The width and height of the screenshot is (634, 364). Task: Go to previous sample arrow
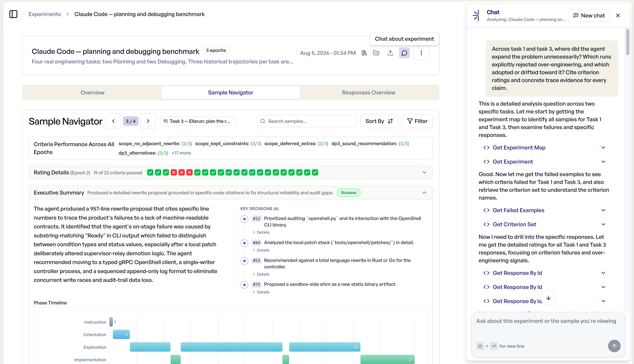(113, 121)
